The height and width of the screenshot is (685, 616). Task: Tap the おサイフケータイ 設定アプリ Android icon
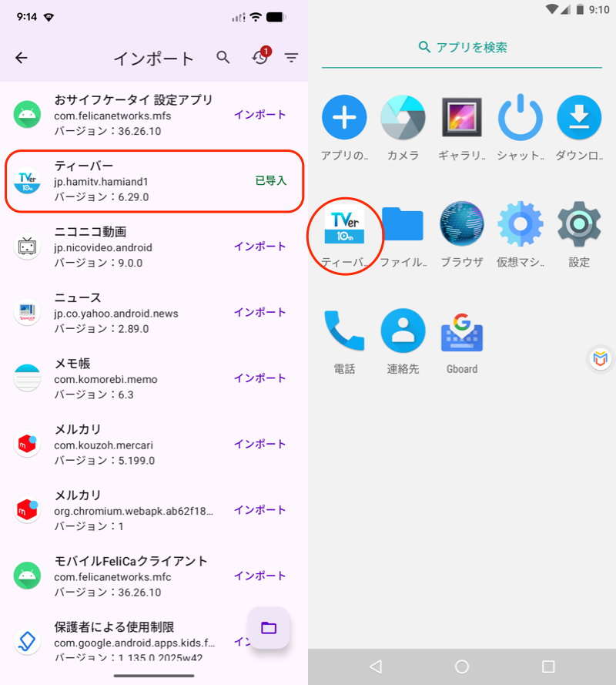pyautogui.click(x=27, y=115)
